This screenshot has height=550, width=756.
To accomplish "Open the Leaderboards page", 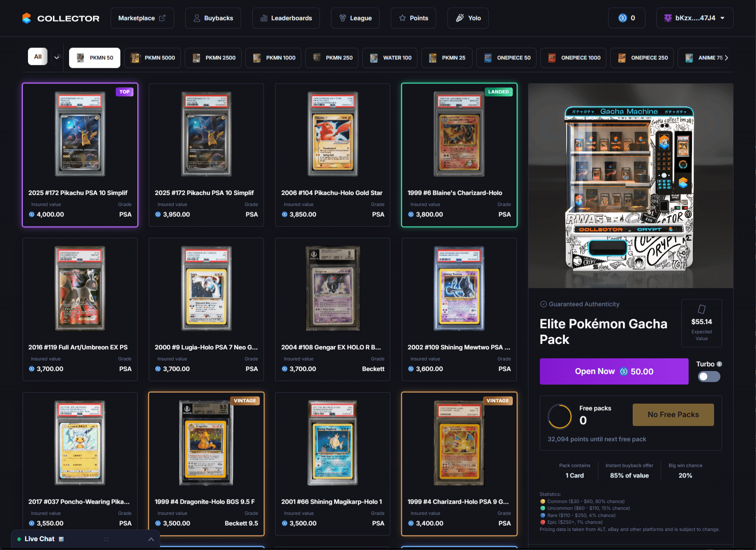I will pos(286,18).
